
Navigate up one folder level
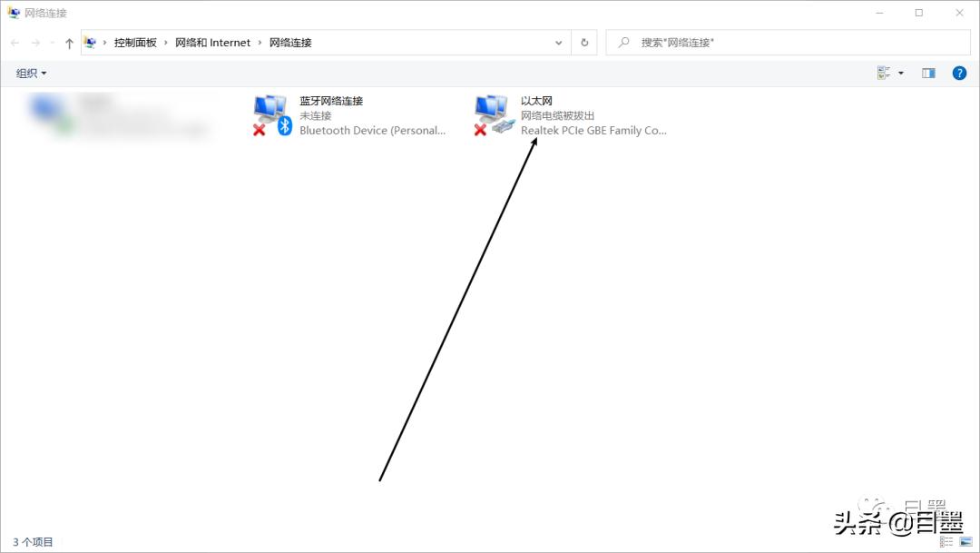tap(69, 42)
